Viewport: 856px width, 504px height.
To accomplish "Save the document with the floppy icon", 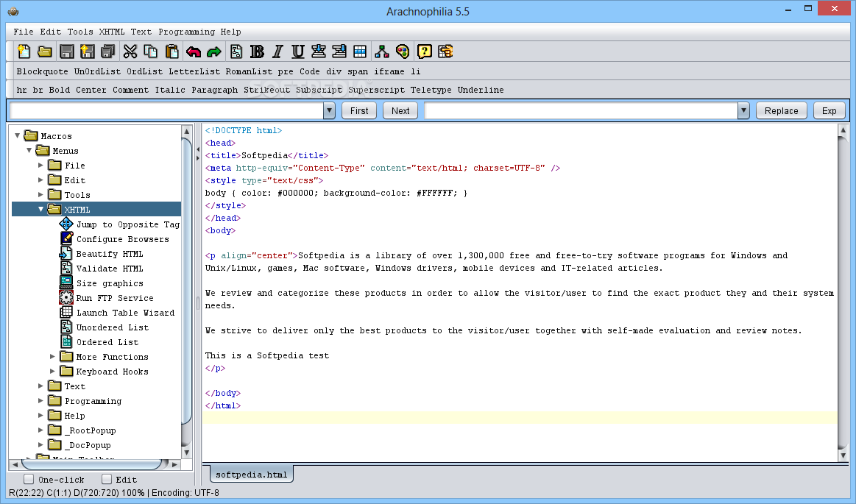I will pyautogui.click(x=66, y=52).
